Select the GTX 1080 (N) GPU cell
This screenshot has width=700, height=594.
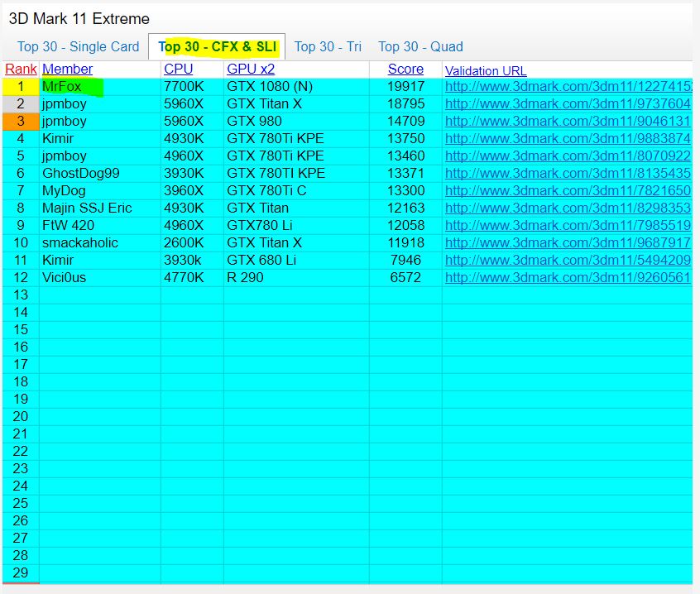tap(296, 87)
